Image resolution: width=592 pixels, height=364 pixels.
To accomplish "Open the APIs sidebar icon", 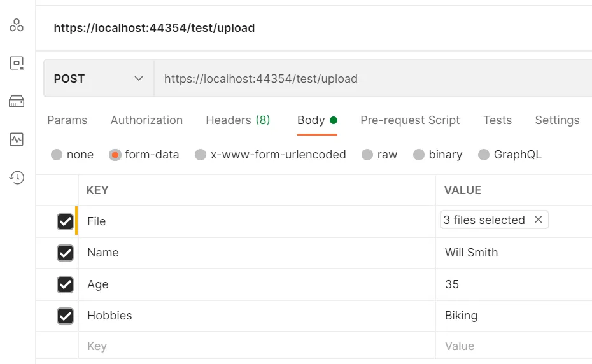I will pos(17,25).
